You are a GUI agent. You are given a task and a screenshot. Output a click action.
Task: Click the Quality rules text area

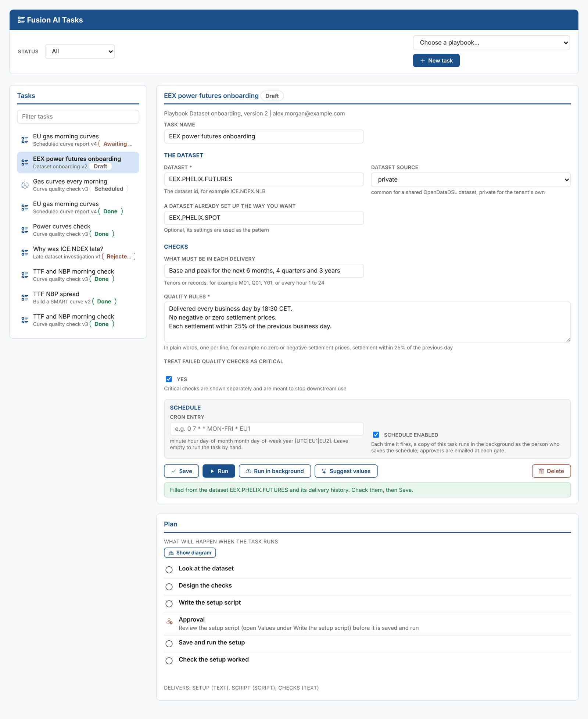[x=367, y=322]
